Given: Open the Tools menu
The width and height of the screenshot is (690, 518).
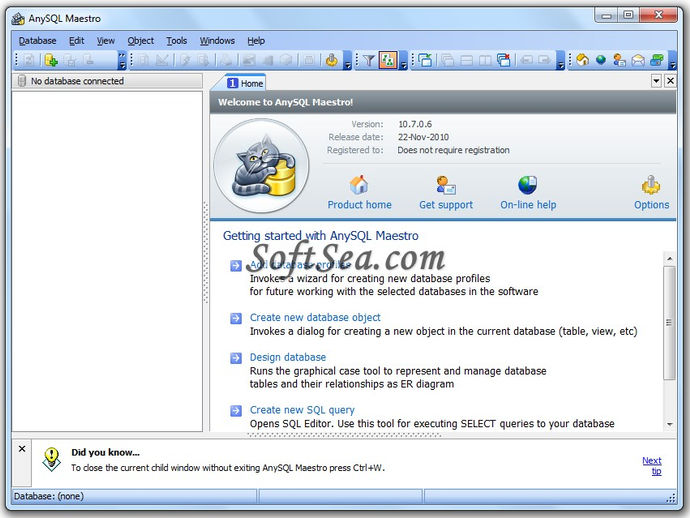Looking at the screenshot, I should [x=176, y=41].
